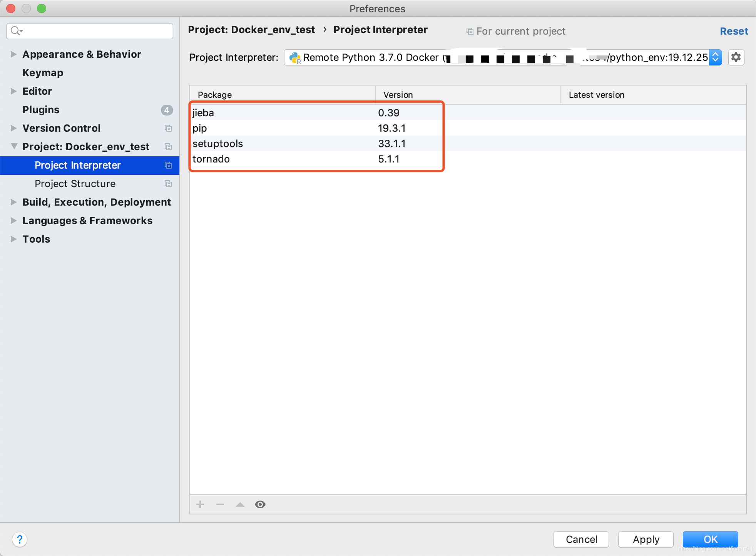
Task: Click the interpreter settings gear icon
Action: point(736,57)
